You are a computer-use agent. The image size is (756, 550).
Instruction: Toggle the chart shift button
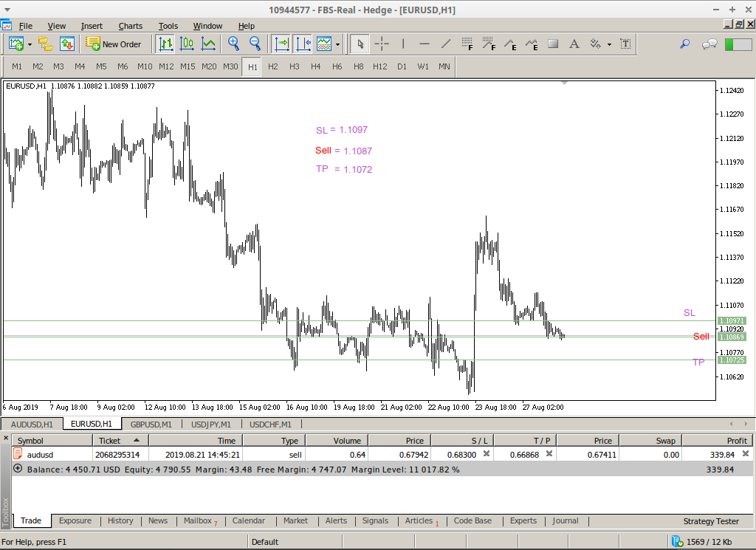[x=303, y=44]
